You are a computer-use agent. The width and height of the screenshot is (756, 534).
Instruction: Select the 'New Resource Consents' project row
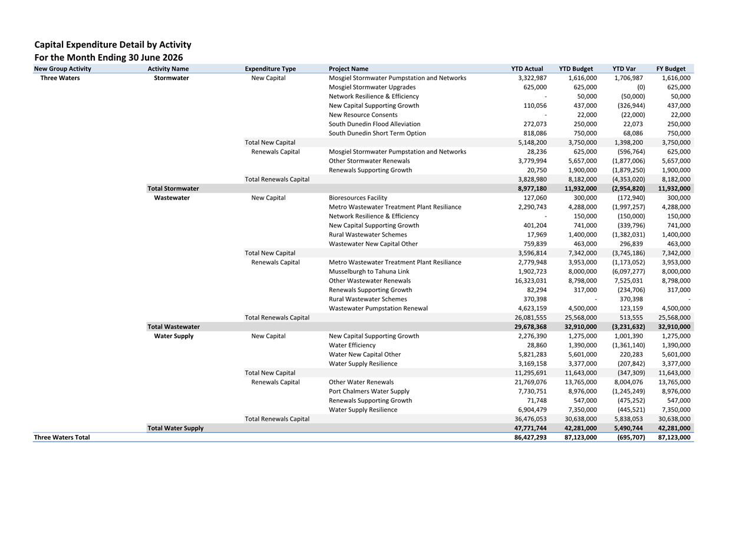click(x=363, y=115)
